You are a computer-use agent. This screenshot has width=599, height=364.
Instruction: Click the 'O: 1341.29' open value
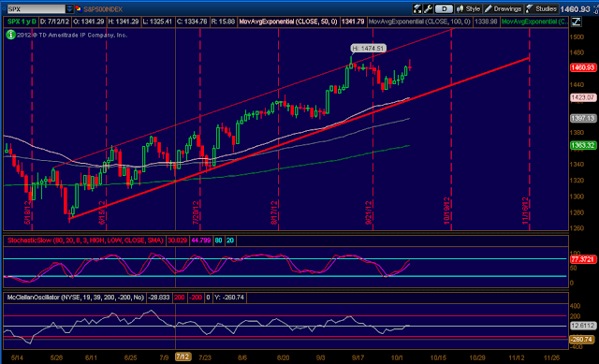pyautogui.click(x=89, y=22)
